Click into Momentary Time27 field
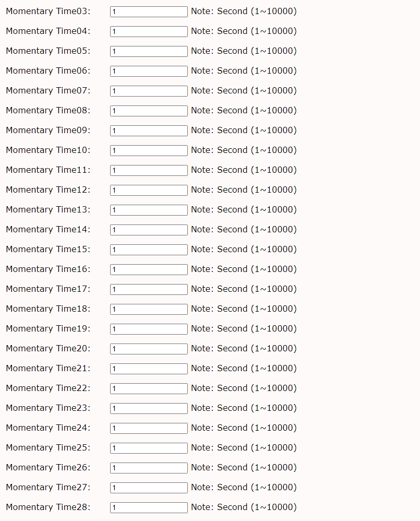Viewport: 420px width, 521px height. [x=149, y=488]
